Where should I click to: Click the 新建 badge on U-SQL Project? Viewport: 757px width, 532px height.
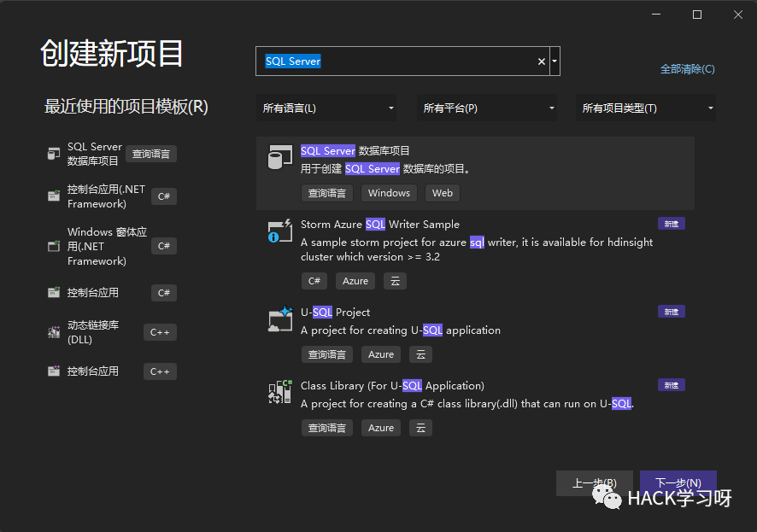click(671, 312)
